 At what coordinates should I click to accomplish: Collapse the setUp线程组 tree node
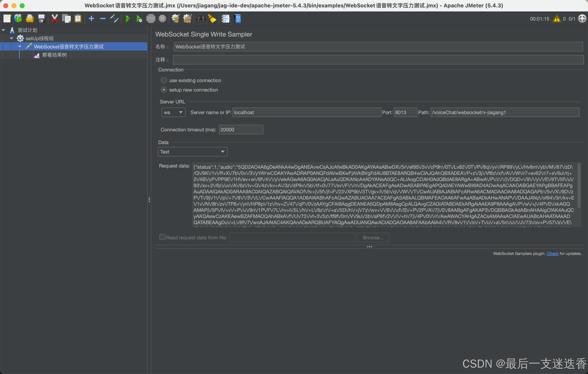(x=11, y=38)
